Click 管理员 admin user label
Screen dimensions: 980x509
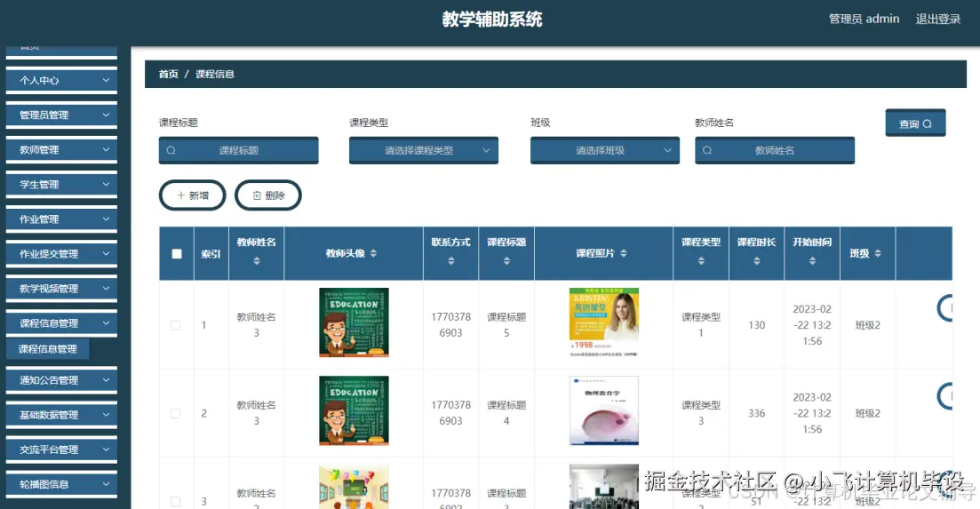(x=864, y=19)
